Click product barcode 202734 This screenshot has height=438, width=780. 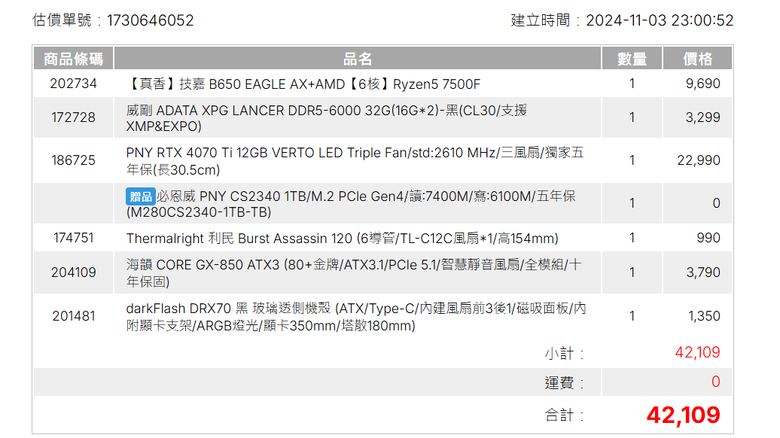tap(74, 83)
